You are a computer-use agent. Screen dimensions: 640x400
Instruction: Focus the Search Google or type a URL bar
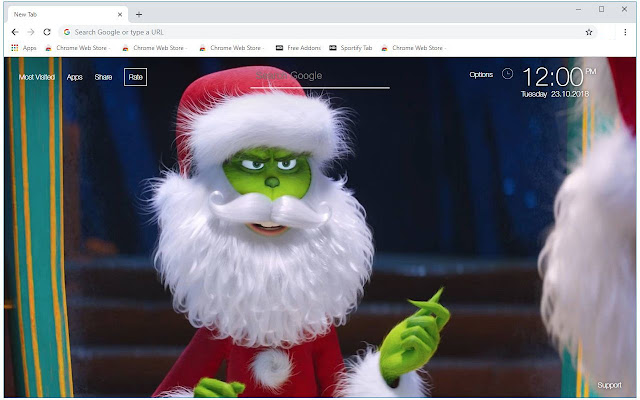point(328,32)
